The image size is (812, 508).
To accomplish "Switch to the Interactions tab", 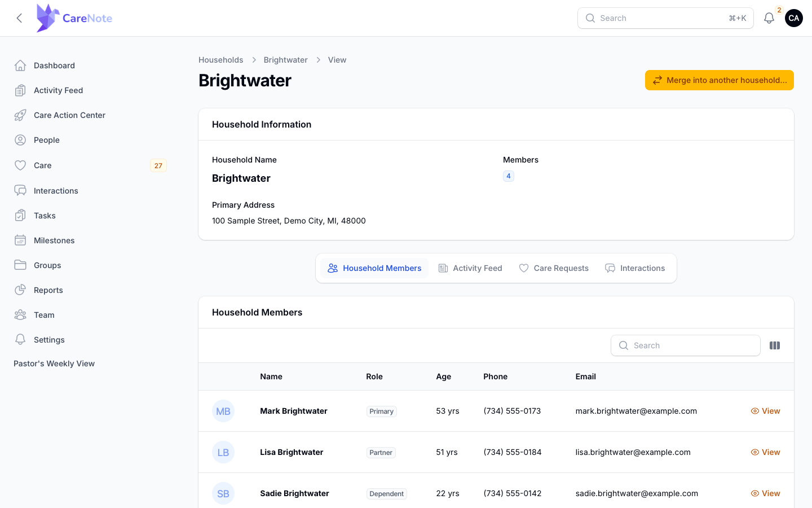I will [635, 268].
